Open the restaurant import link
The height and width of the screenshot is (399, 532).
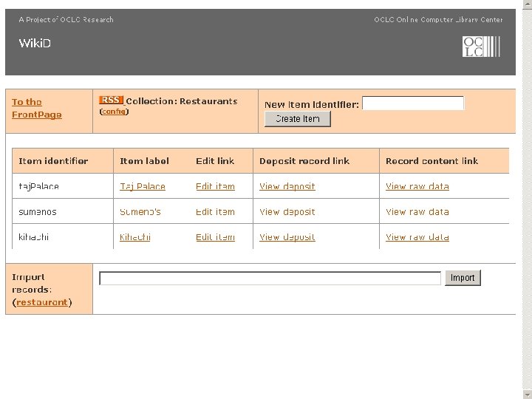click(42, 302)
